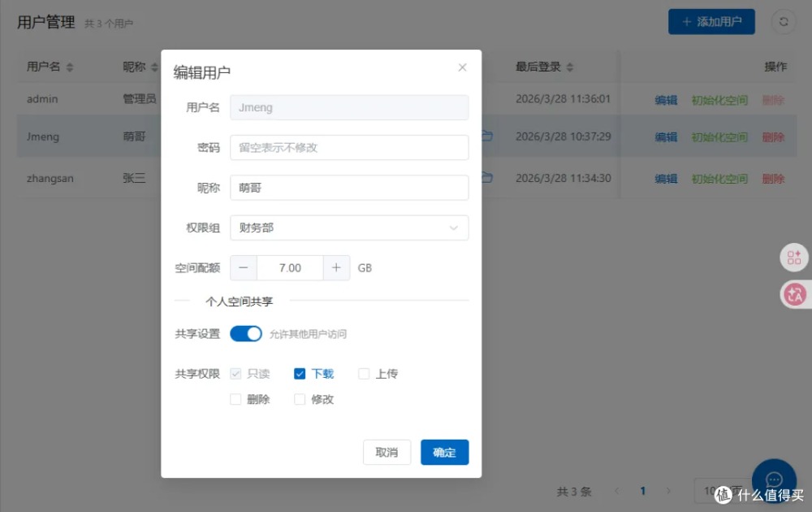The image size is (812, 512).
Task: Click the refresh icon beside Add User
Action: point(784,22)
